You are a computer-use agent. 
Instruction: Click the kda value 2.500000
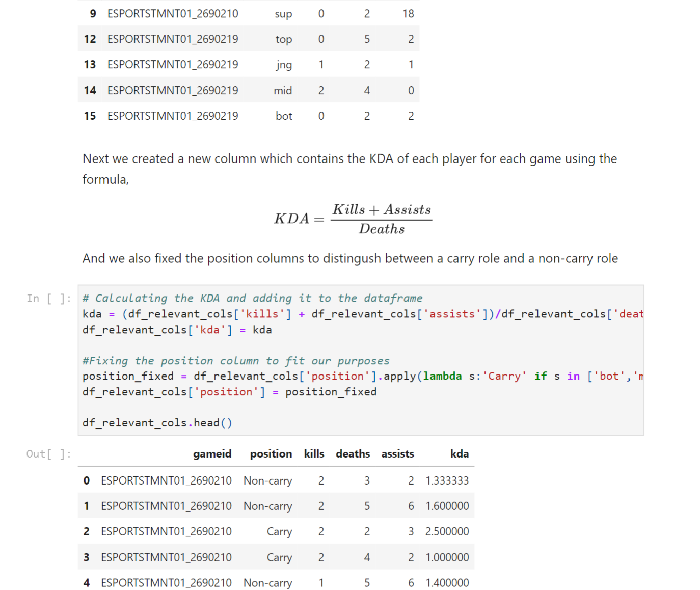[447, 531]
